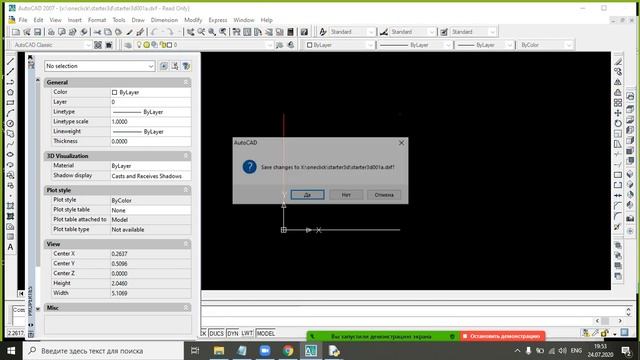640x360 pixels.
Task: Select the Arc draw tool
Action: coord(11,113)
